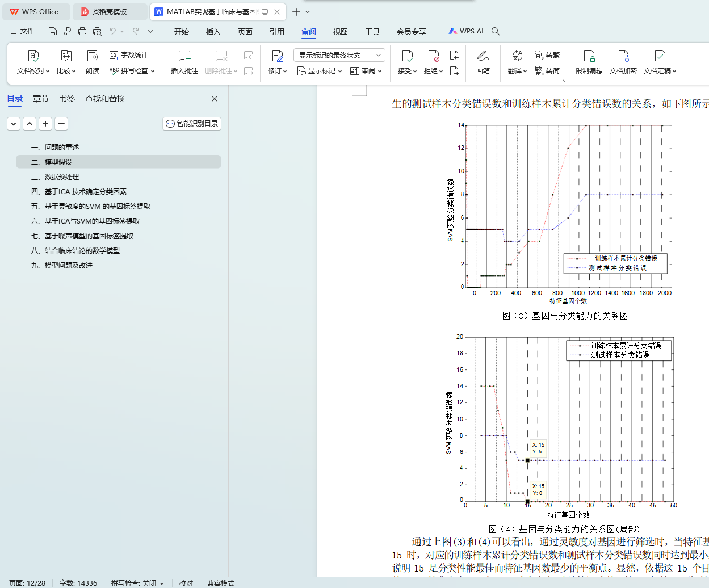Click 字数: 14336 in status bar
The width and height of the screenshot is (709, 588).
point(78,583)
